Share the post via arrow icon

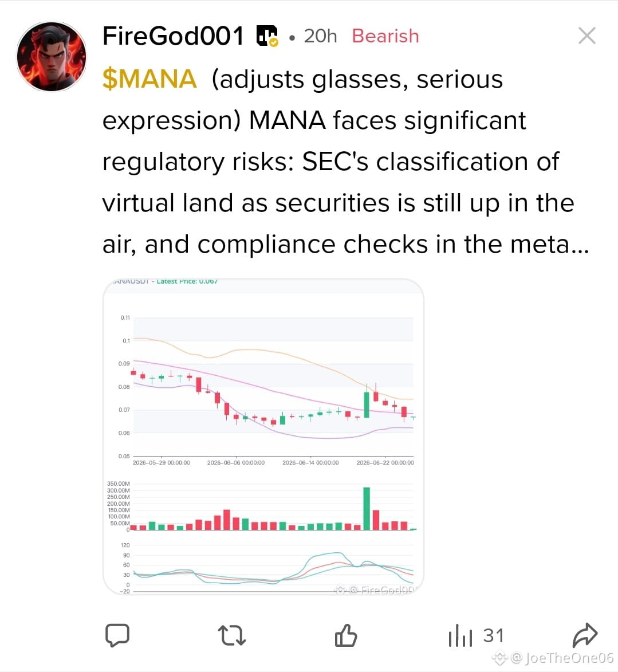tap(585, 635)
